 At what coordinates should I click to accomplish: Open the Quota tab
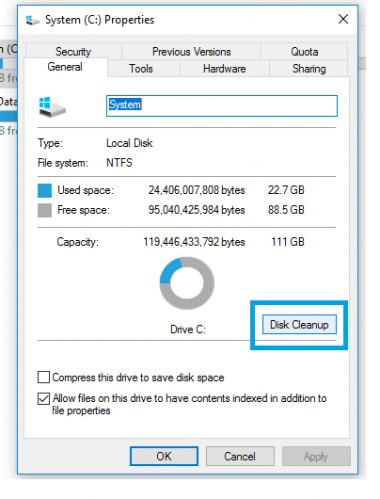click(x=304, y=51)
